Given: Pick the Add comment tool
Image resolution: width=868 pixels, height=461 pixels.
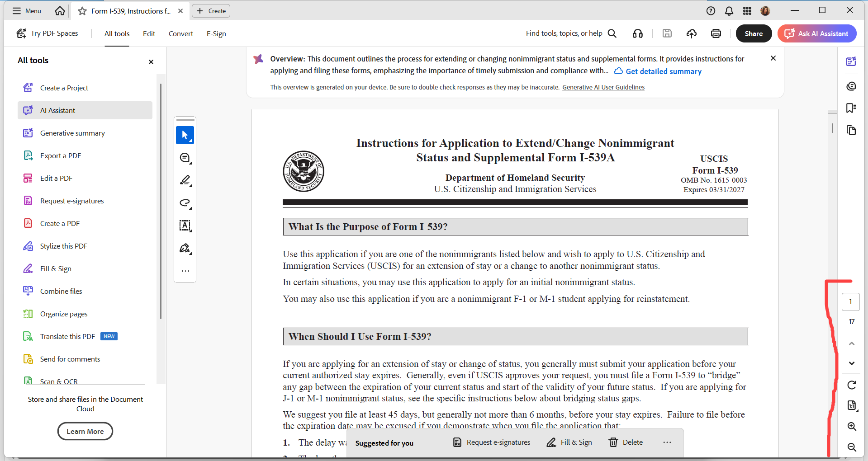Looking at the screenshot, I should 185,158.
